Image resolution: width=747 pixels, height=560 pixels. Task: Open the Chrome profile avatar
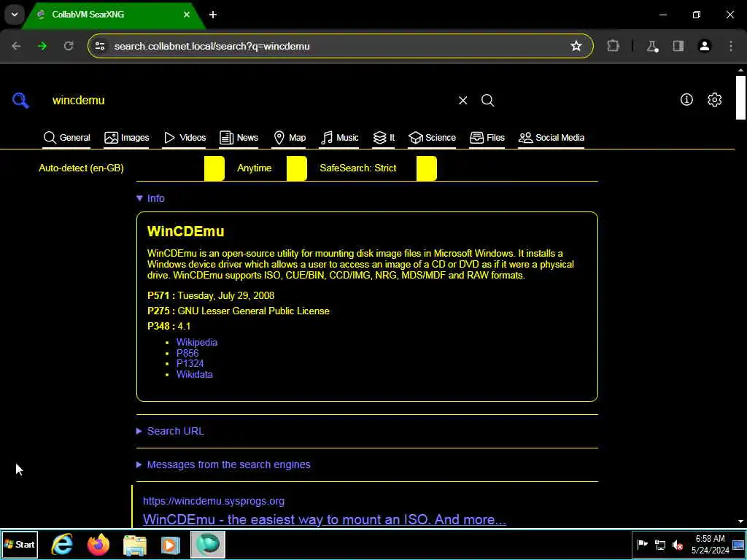coord(704,46)
